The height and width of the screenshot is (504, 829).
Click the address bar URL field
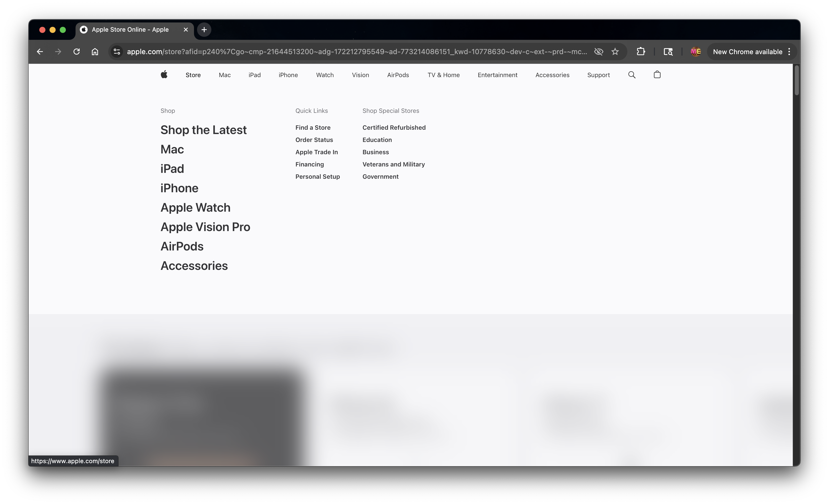(x=357, y=52)
